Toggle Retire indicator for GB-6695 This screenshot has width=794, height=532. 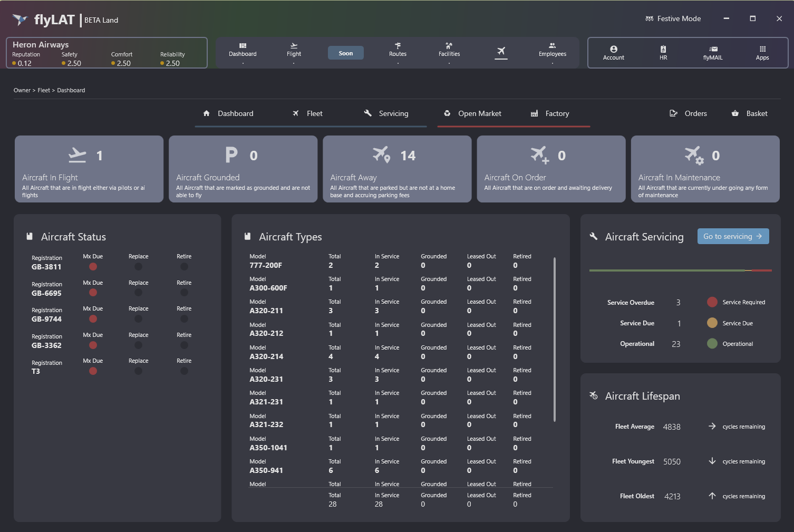[x=184, y=293]
